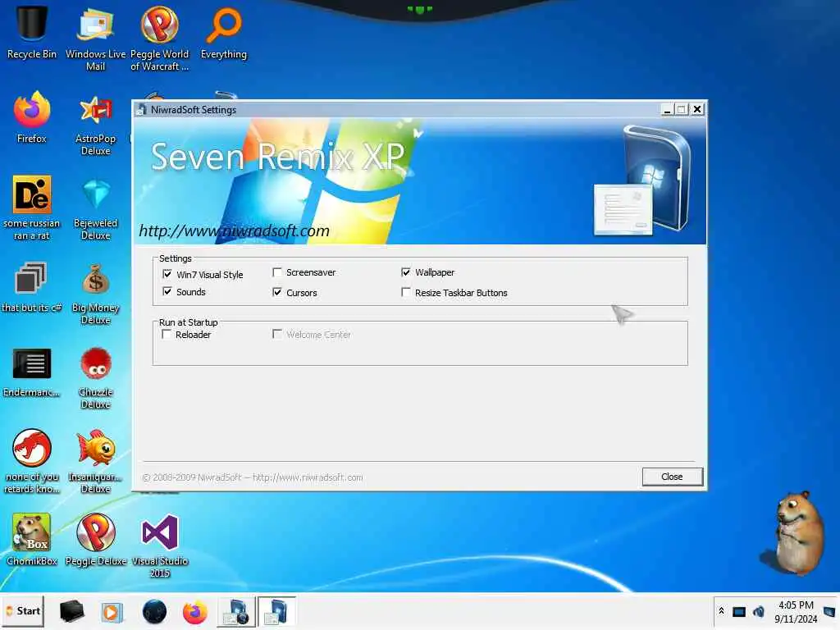The image size is (840, 630).
Task: Close NiwradSoft Settings via title bar X
Action: (697, 109)
